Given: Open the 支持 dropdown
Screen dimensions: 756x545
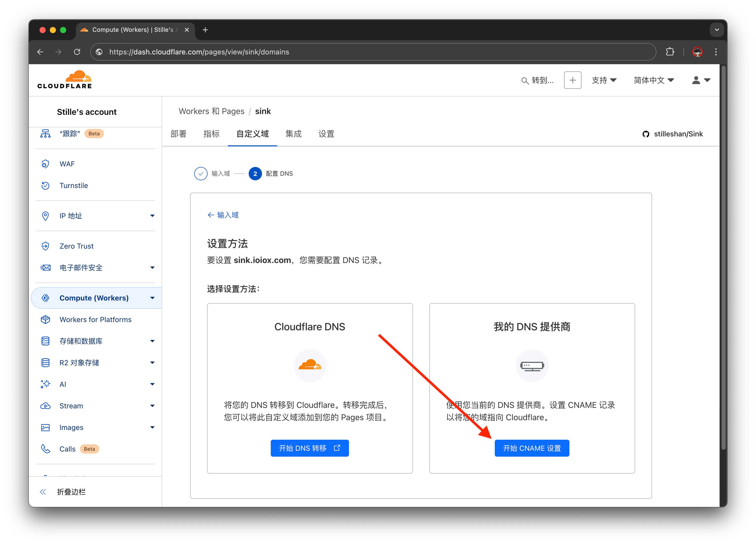Looking at the screenshot, I should pyautogui.click(x=604, y=80).
